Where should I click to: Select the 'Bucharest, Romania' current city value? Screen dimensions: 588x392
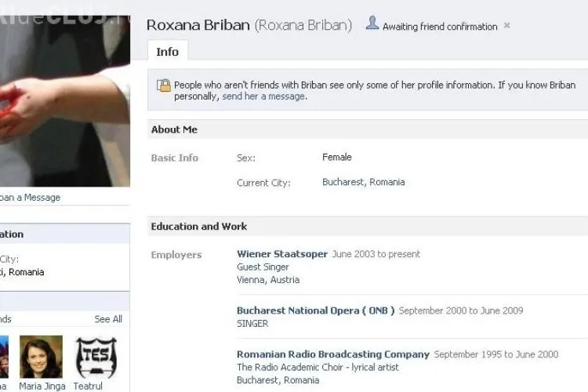pyautogui.click(x=363, y=183)
